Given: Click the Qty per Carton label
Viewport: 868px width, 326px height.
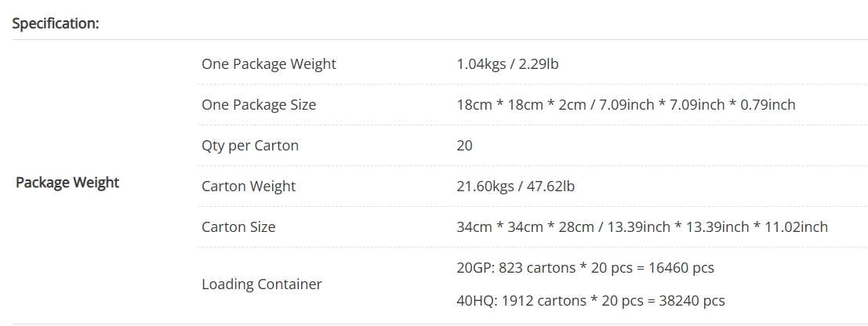Looking at the screenshot, I should tap(249, 146).
